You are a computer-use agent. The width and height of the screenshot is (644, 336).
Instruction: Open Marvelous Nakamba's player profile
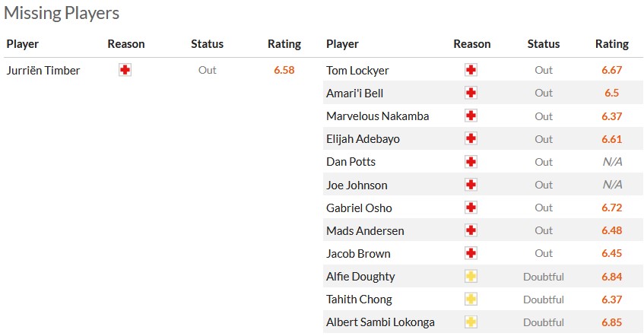tap(377, 116)
